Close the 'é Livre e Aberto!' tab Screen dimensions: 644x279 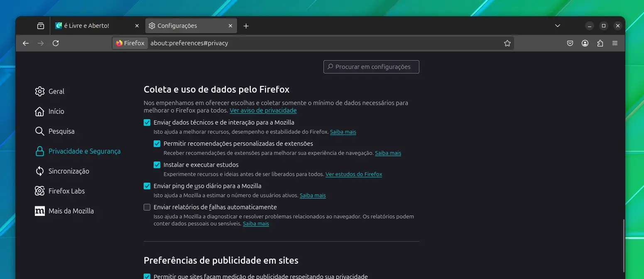(x=137, y=26)
